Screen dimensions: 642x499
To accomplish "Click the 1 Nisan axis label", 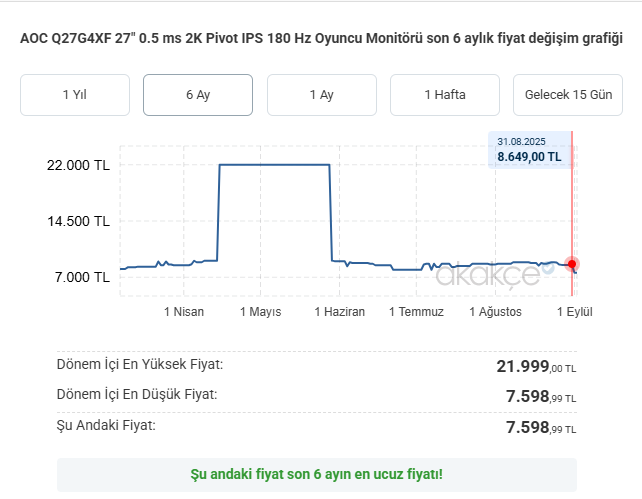I will (x=184, y=312).
